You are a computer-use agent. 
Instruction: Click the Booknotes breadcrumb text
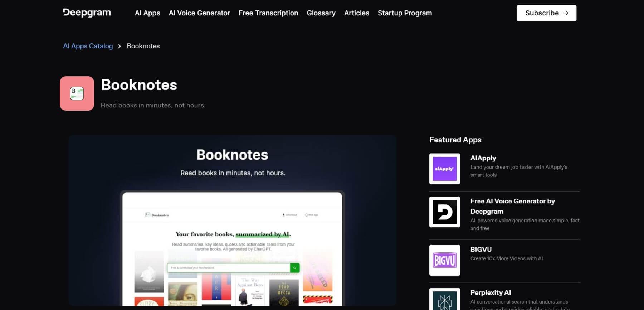[x=143, y=46]
